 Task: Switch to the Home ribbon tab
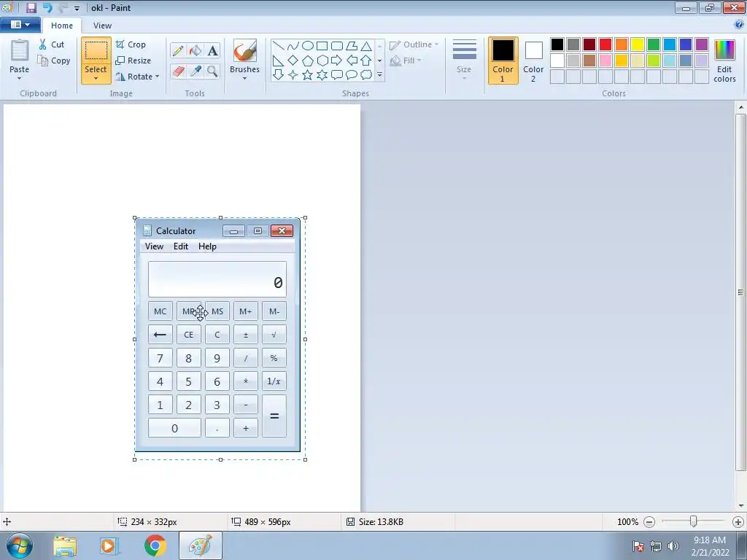(x=62, y=26)
